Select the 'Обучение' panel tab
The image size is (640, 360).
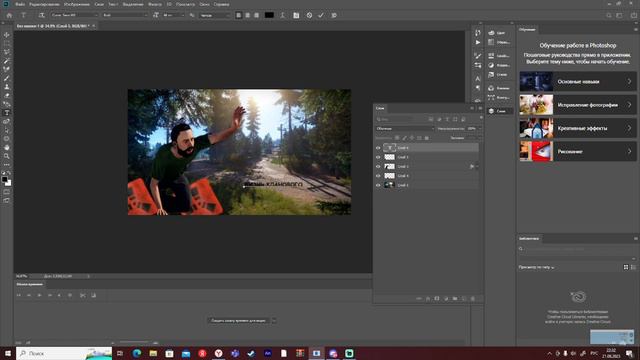527,29
